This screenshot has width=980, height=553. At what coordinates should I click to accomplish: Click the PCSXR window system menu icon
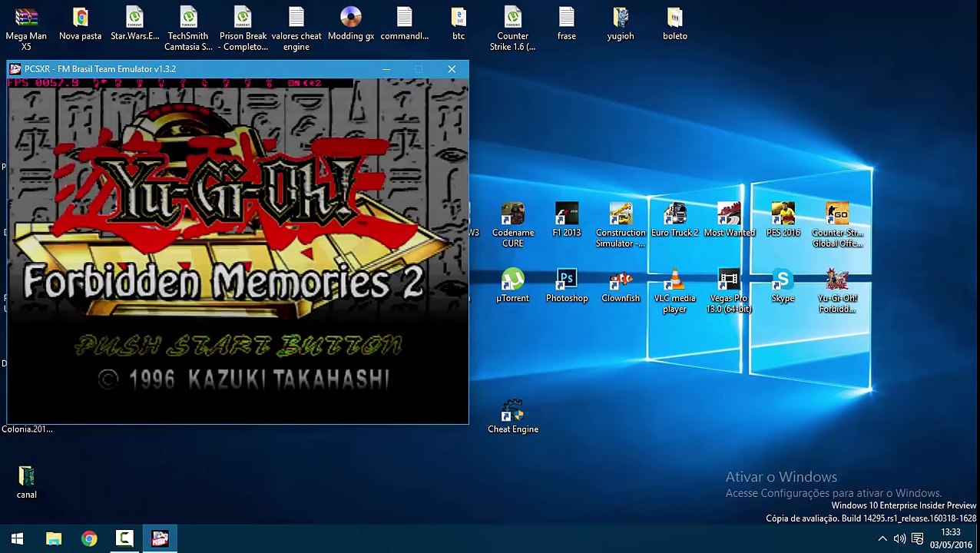coord(15,69)
